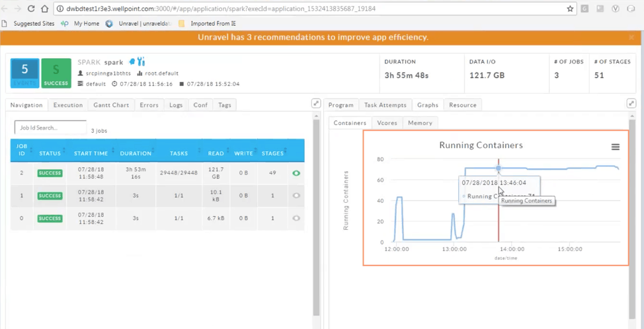Click the highlighted data point on the chart line
This screenshot has height=329, width=644.
[x=499, y=168]
